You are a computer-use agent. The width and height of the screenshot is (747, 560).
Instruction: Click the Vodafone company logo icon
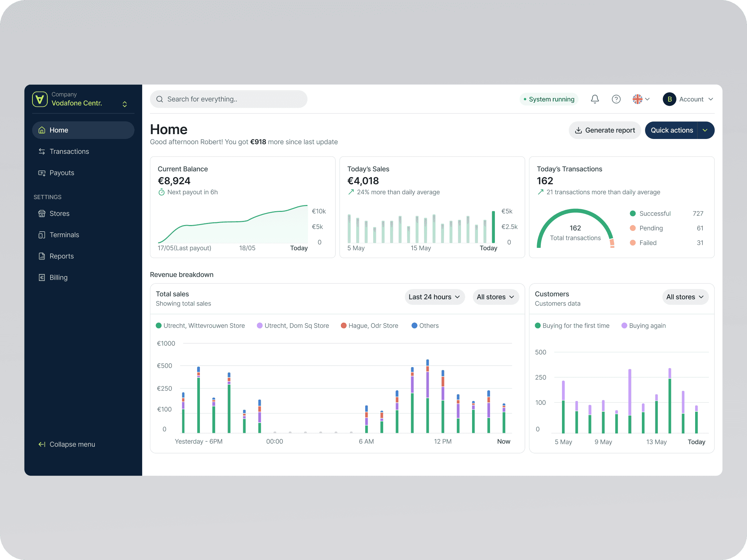[x=40, y=99]
